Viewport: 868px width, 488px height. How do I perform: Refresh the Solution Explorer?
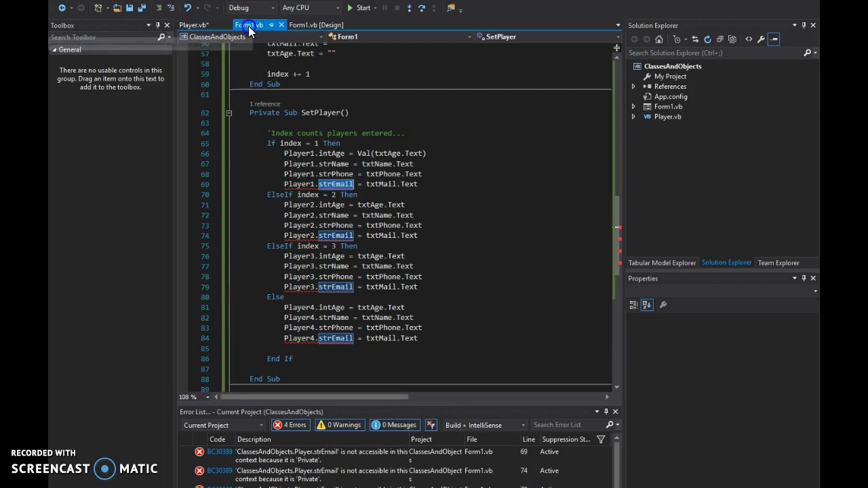[x=707, y=39]
